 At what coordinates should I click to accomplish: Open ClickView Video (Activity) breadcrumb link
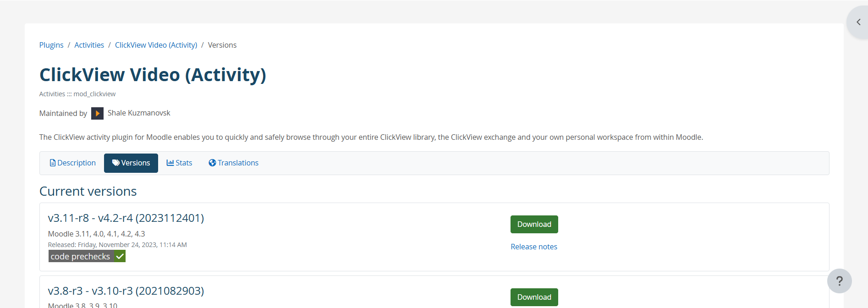(x=156, y=45)
